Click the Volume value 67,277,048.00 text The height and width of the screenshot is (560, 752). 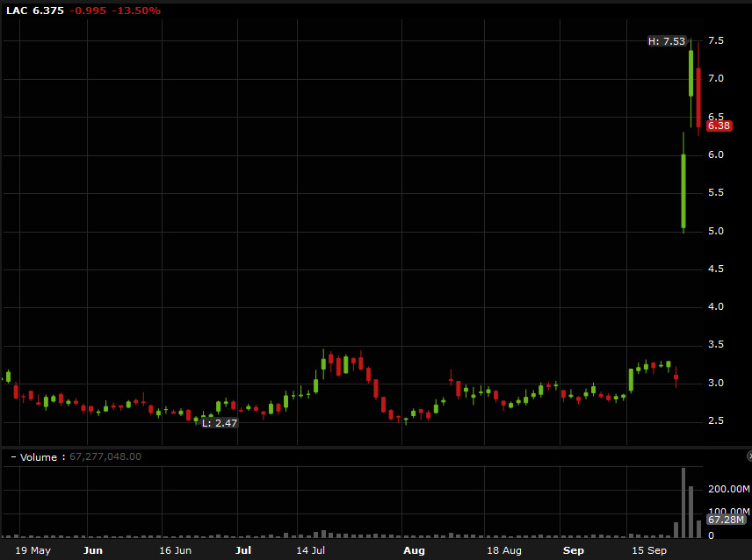[x=105, y=456]
